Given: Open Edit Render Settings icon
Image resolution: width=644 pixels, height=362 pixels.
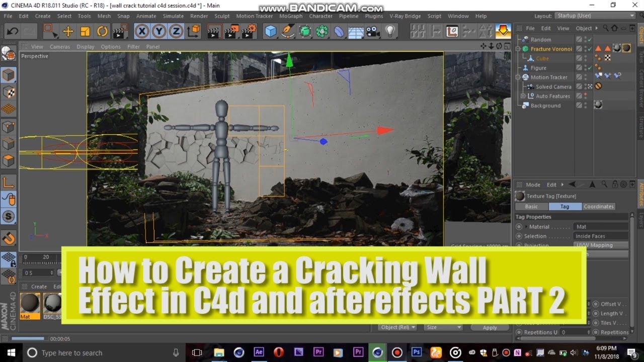Looking at the screenshot, I should [249, 31].
